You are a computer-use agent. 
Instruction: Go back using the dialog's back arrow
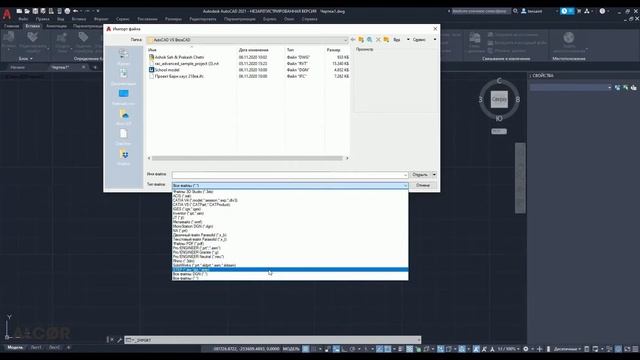tap(353, 40)
